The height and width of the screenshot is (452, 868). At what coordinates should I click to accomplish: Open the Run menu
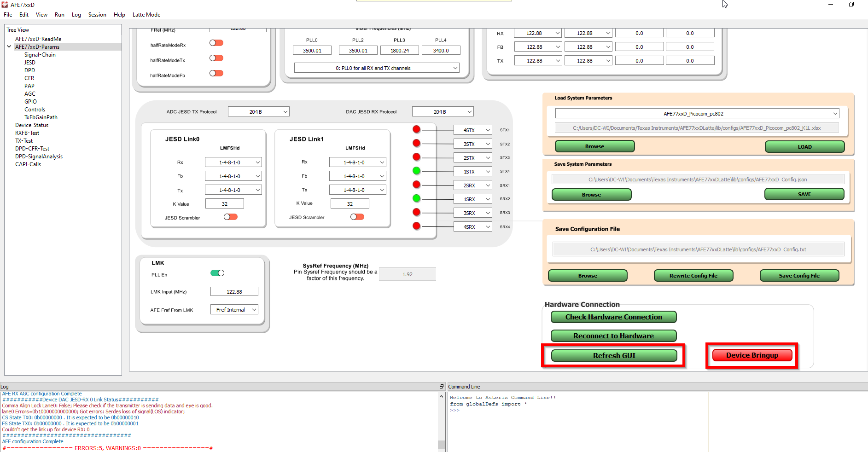pos(59,15)
